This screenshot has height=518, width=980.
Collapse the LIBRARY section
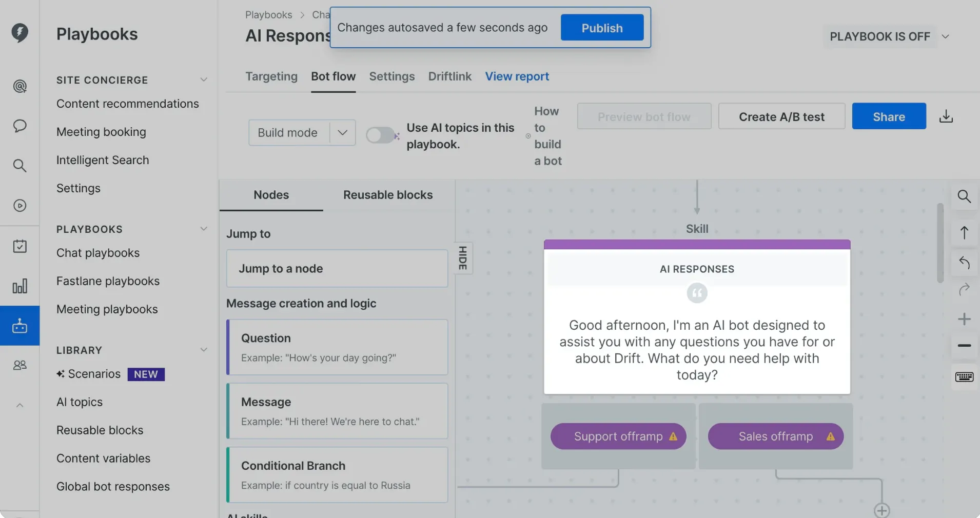point(204,350)
